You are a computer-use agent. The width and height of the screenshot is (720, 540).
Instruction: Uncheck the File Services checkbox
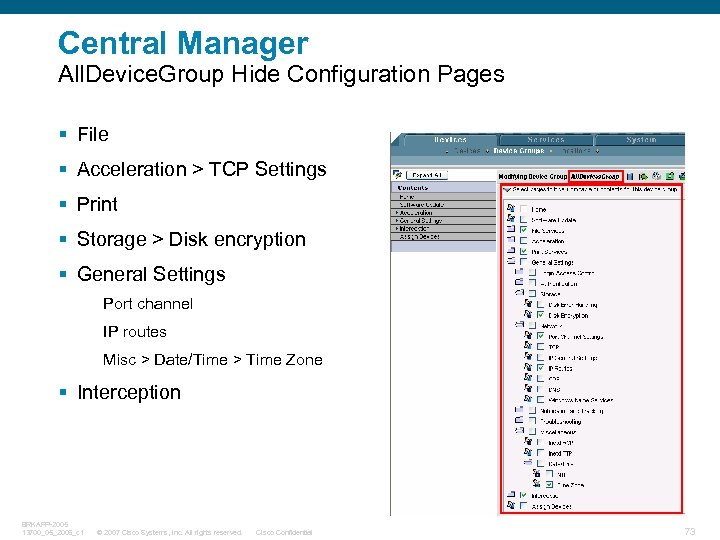point(523,229)
